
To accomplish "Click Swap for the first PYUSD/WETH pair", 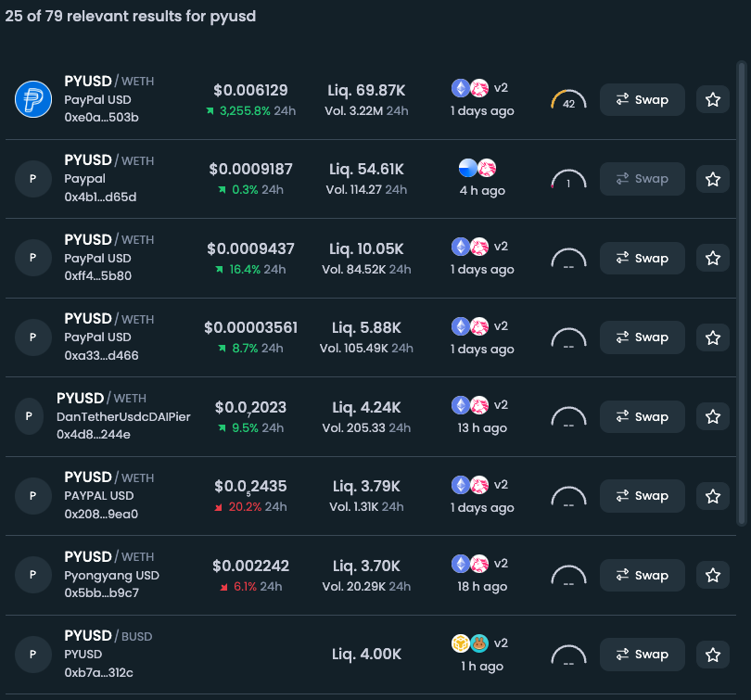I will [642, 99].
